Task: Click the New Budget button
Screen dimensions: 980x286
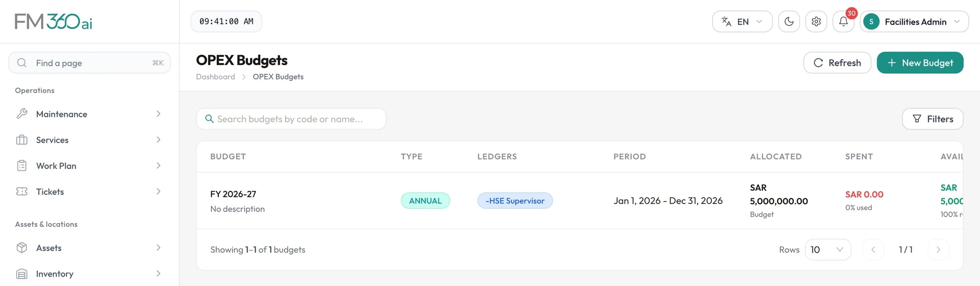Action: 920,63
